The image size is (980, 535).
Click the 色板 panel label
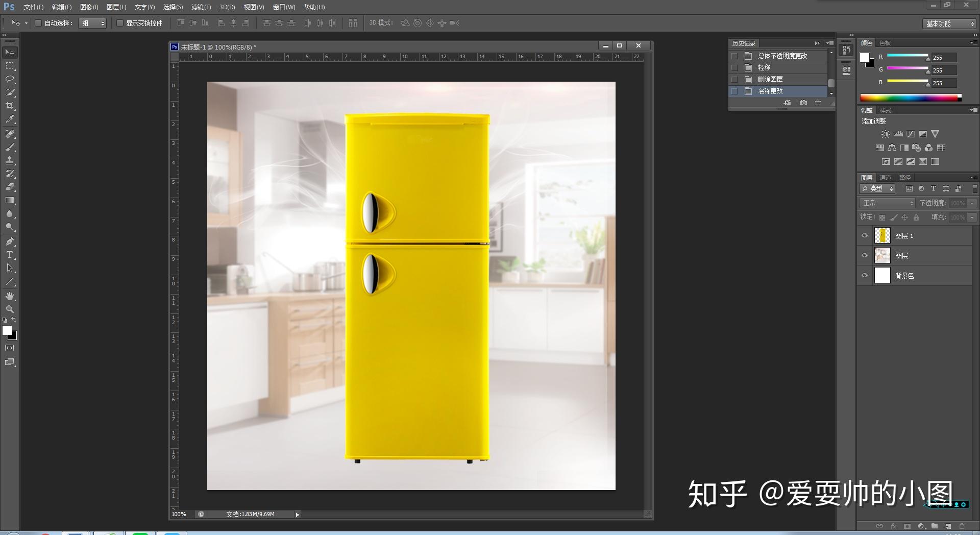tap(885, 43)
